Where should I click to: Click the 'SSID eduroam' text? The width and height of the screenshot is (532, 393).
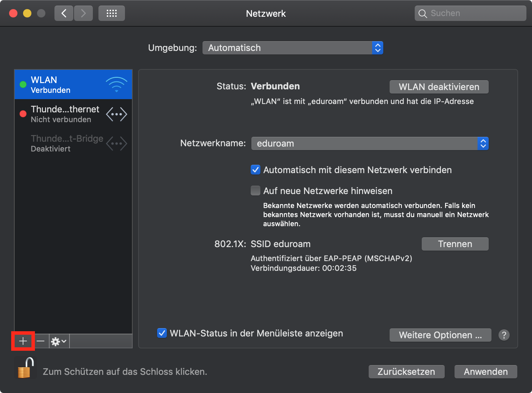(281, 244)
